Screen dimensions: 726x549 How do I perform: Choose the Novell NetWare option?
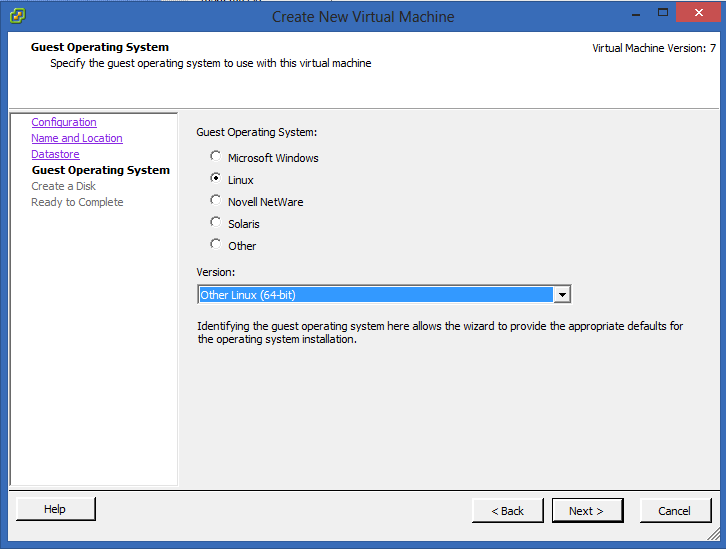point(215,200)
